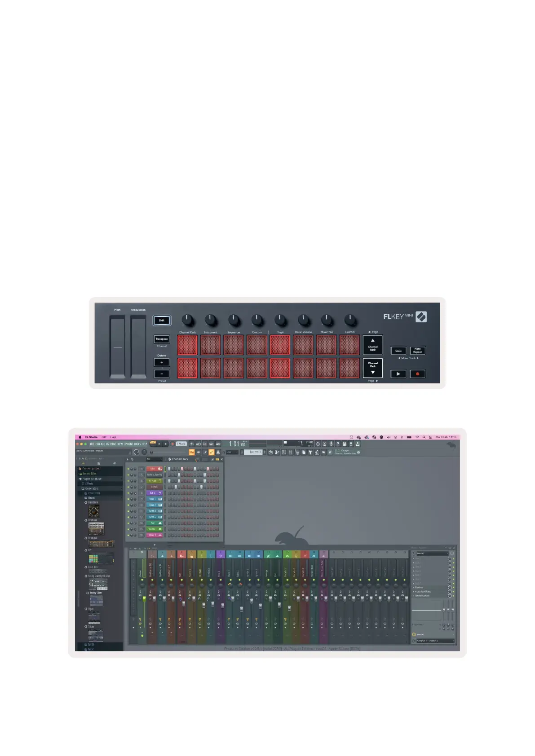
Task: Click the Drumaxx plugin thumbnail
Action: pos(96,528)
